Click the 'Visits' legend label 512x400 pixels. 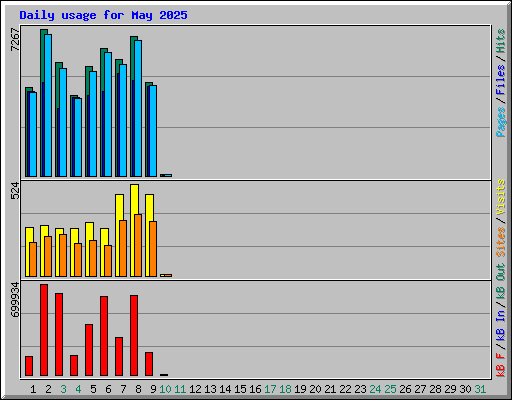pos(500,197)
